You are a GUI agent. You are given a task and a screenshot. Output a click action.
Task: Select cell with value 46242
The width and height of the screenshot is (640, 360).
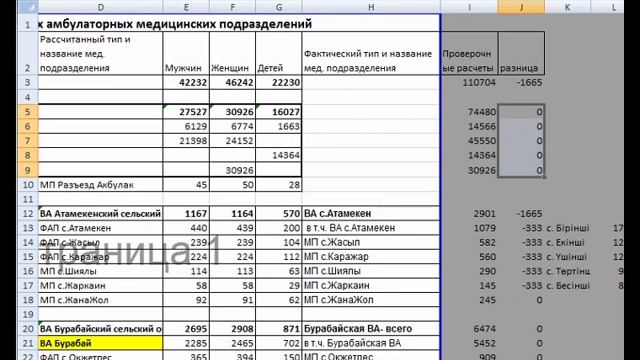tap(232, 82)
